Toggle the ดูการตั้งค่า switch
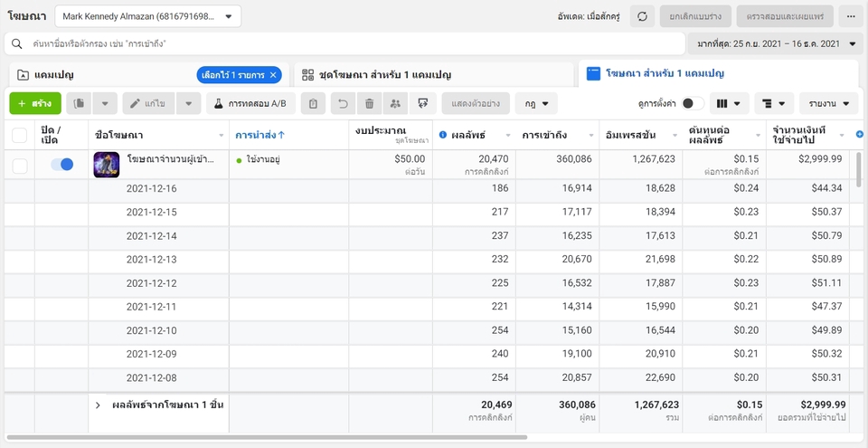Image resolution: width=868 pixels, height=448 pixels. tap(693, 104)
